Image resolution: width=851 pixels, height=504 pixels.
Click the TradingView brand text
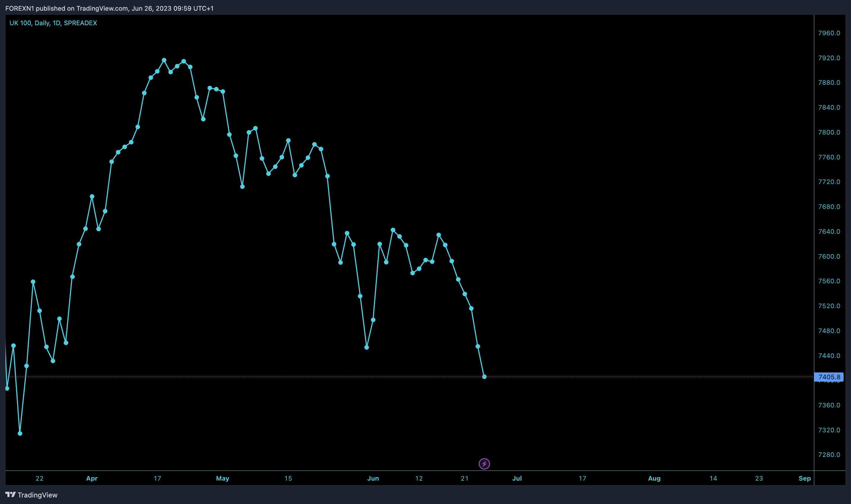pyautogui.click(x=38, y=495)
